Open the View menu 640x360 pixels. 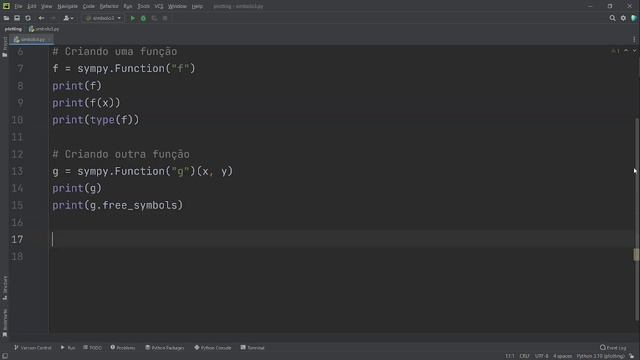click(47, 6)
